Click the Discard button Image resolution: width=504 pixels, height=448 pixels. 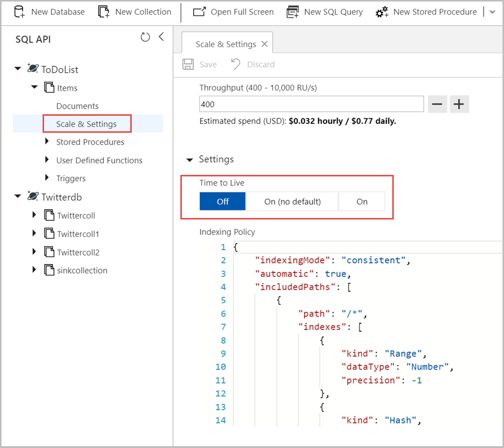tap(253, 64)
